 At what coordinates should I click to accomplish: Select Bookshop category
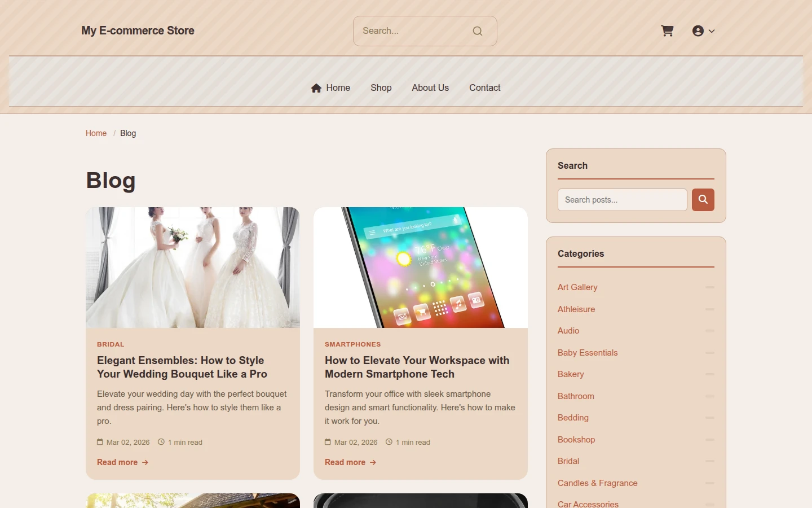576,440
